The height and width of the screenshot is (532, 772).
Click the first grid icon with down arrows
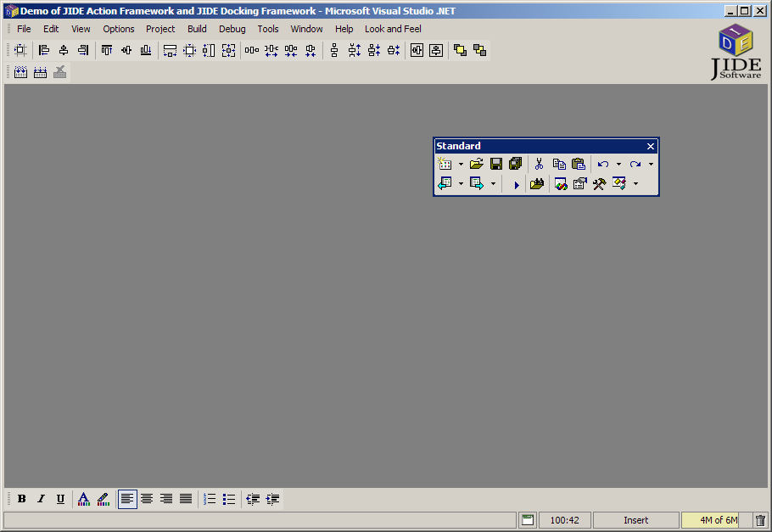(20, 73)
